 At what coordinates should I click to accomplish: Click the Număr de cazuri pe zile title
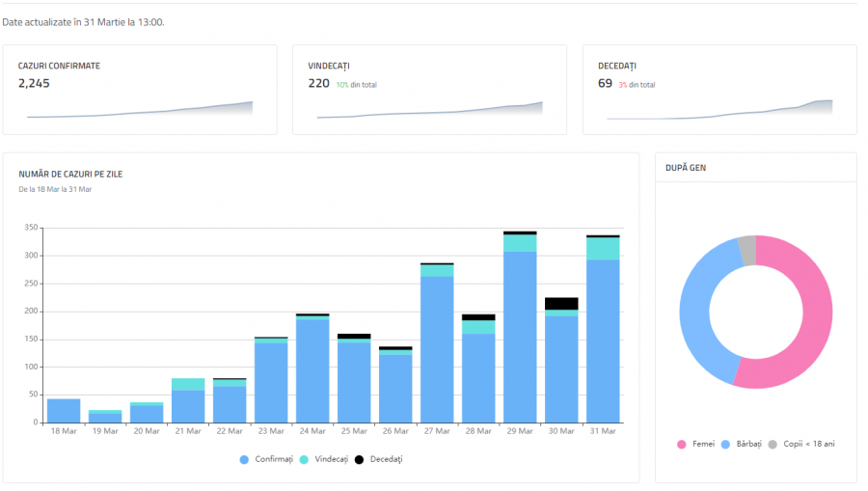[70, 174]
